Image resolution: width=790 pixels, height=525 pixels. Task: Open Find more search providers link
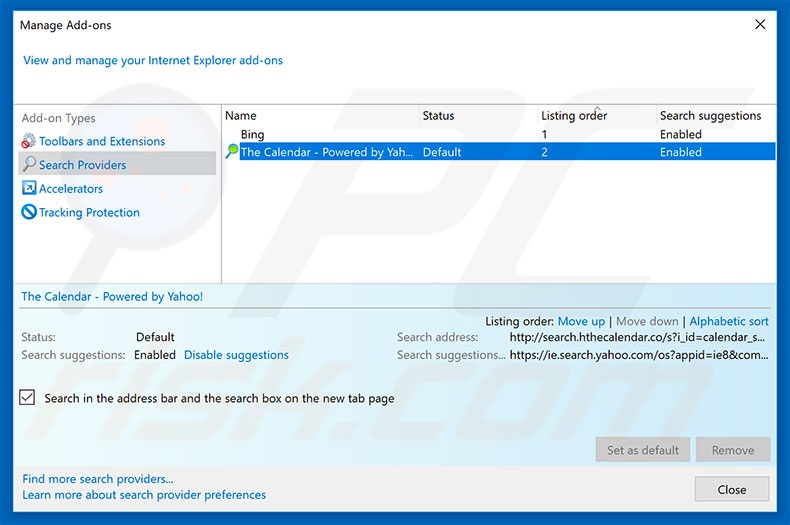coord(98,479)
